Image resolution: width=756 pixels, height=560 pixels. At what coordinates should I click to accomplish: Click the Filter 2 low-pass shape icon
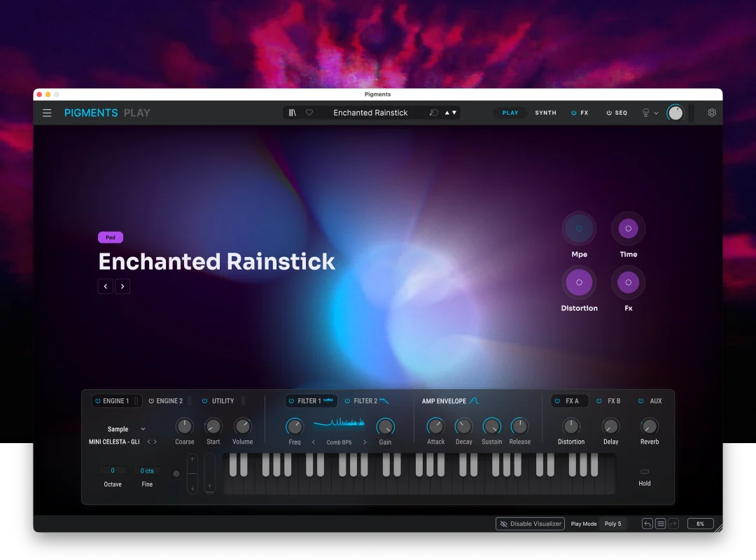[384, 401]
